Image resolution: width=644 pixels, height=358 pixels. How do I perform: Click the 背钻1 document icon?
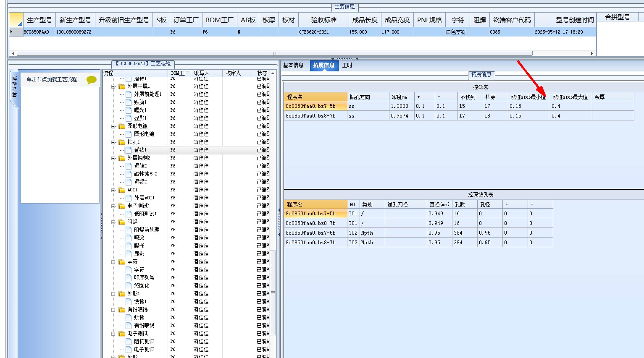pos(129,150)
